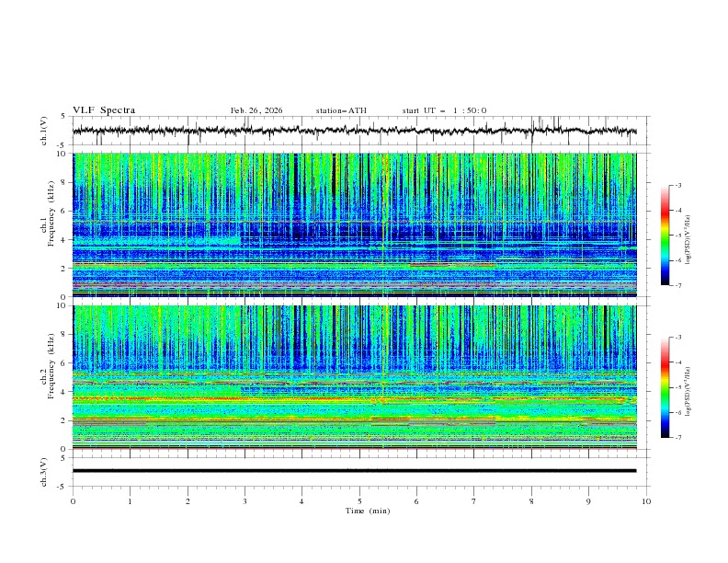The width and height of the screenshot is (728, 563).
Task: Click the "-5" tick on ch.1(V) axis
Action: [x=63, y=145]
